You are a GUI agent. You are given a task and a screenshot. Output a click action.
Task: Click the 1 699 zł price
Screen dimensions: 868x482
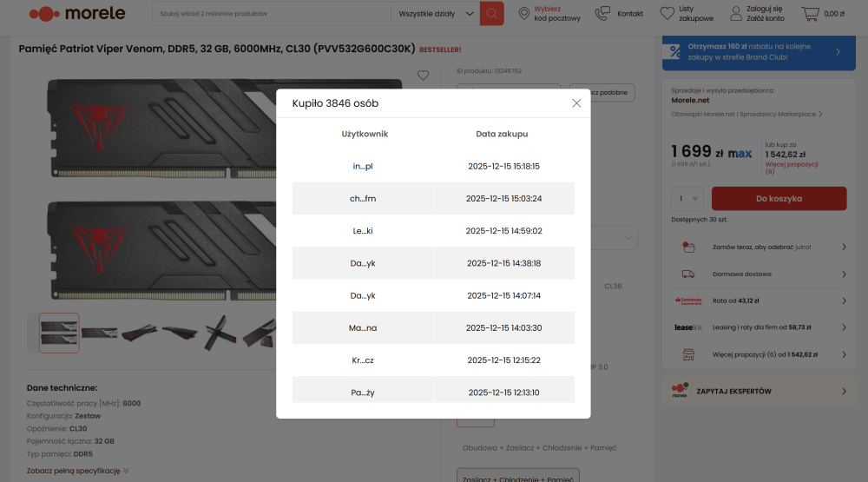point(697,151)
